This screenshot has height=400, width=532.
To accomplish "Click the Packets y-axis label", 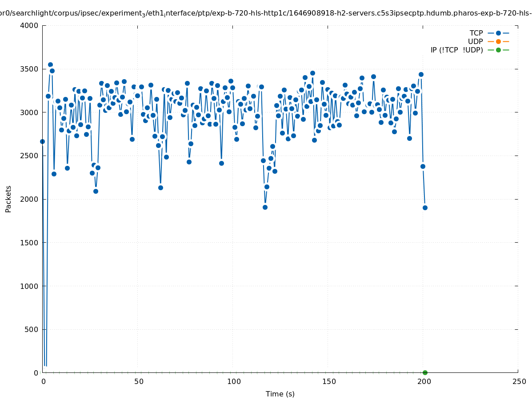I will point(8,199).
